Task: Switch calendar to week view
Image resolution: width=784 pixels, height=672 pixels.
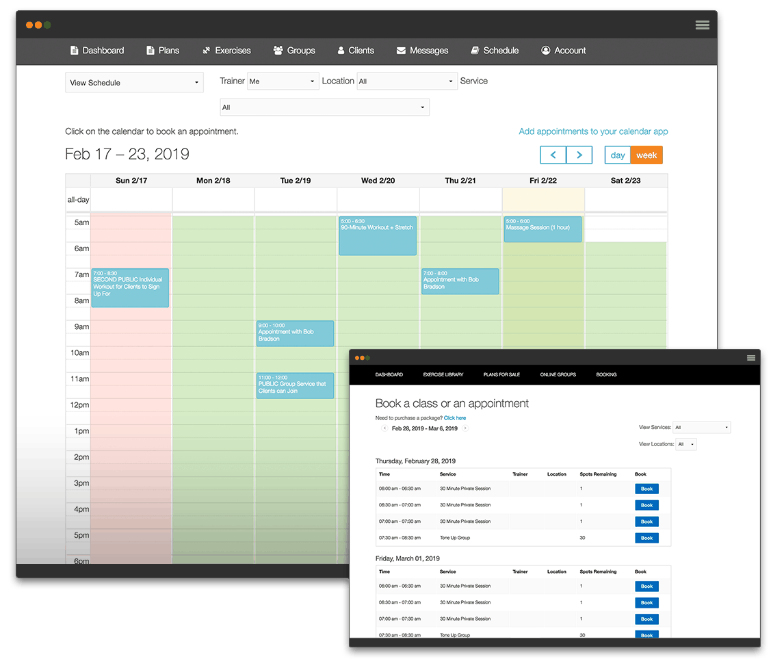Action: point(646,155)
